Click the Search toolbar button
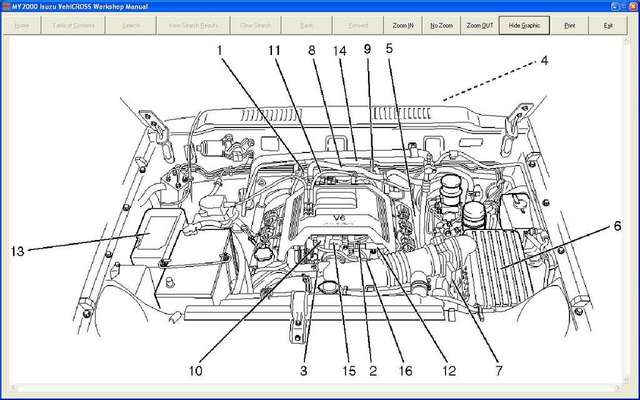This screenshot has height=400, width=640. click(131, 25)
